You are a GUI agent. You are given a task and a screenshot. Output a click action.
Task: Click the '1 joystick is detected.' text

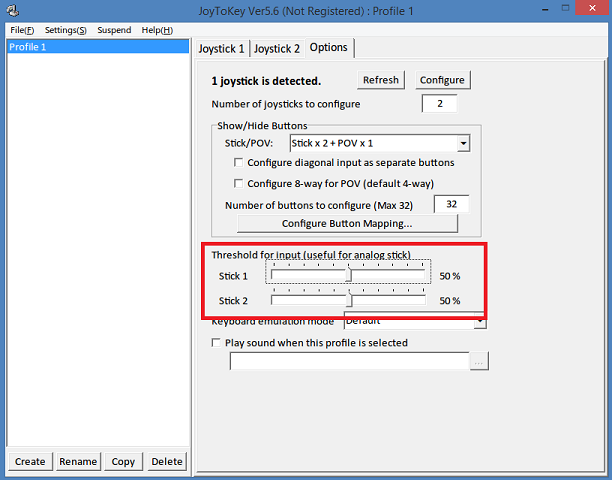266,81
